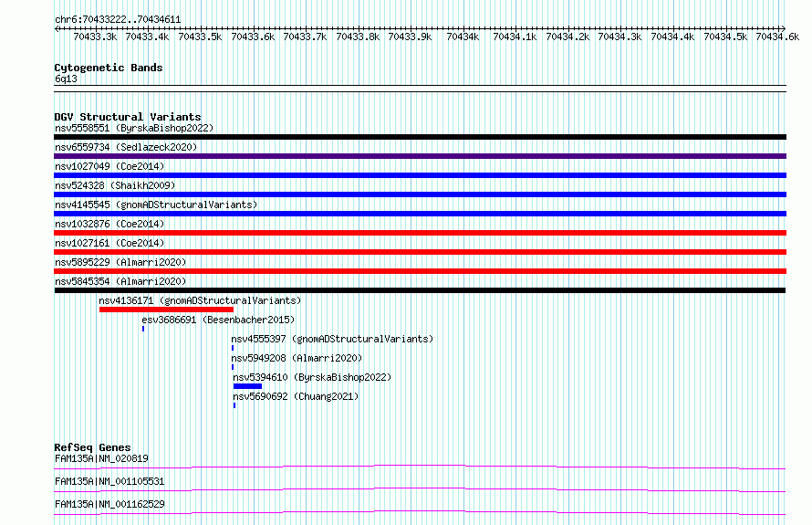The width and height of the screenshot is (812, 525).
Task: Select the FAM135A|NM_020819 magenta transcript line
Action: [420, 467]
